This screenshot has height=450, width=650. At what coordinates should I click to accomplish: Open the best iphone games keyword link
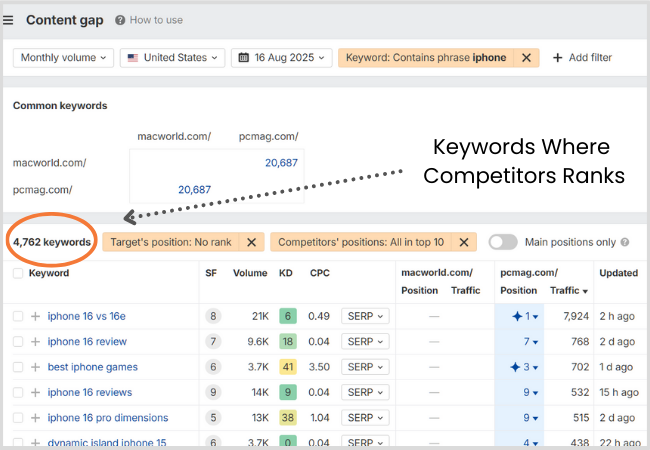(x=92, y=367)
